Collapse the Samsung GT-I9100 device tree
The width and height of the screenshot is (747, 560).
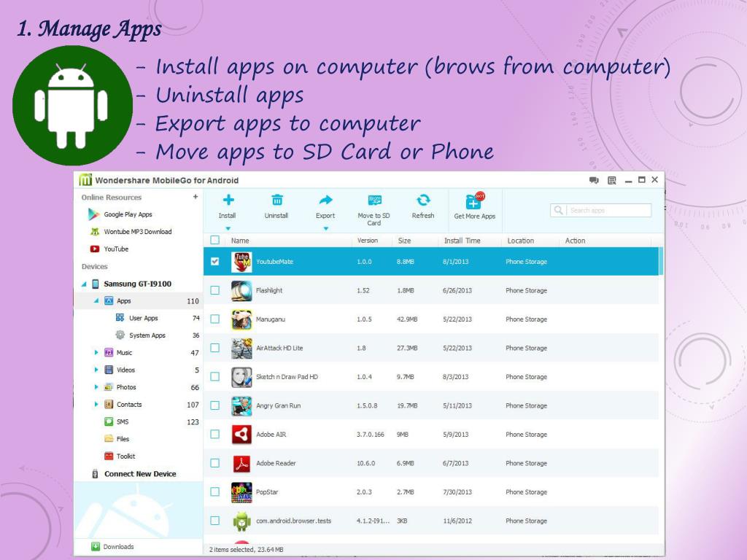click(x=84, y=284)
